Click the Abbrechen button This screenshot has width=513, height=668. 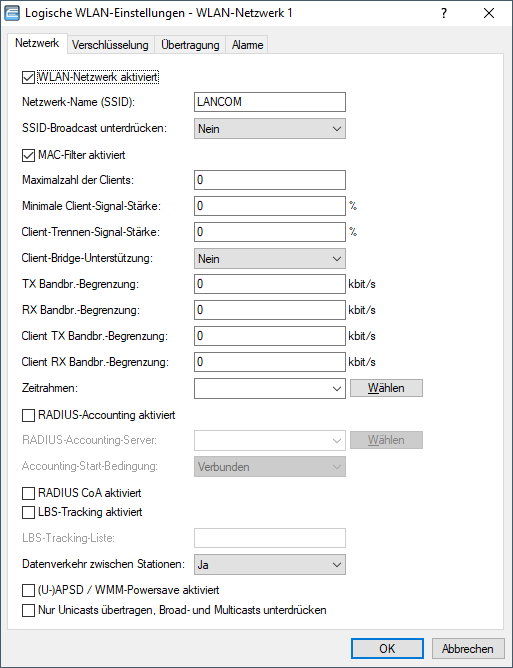pos(467,648)
